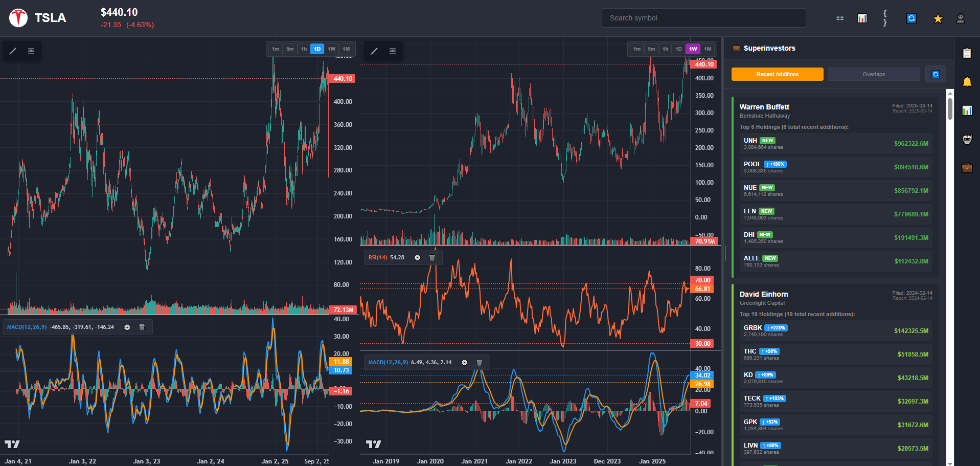The image size is (980, 466).
Task: Switch to the Overlaps tab
Action: (x=874, y=74)
